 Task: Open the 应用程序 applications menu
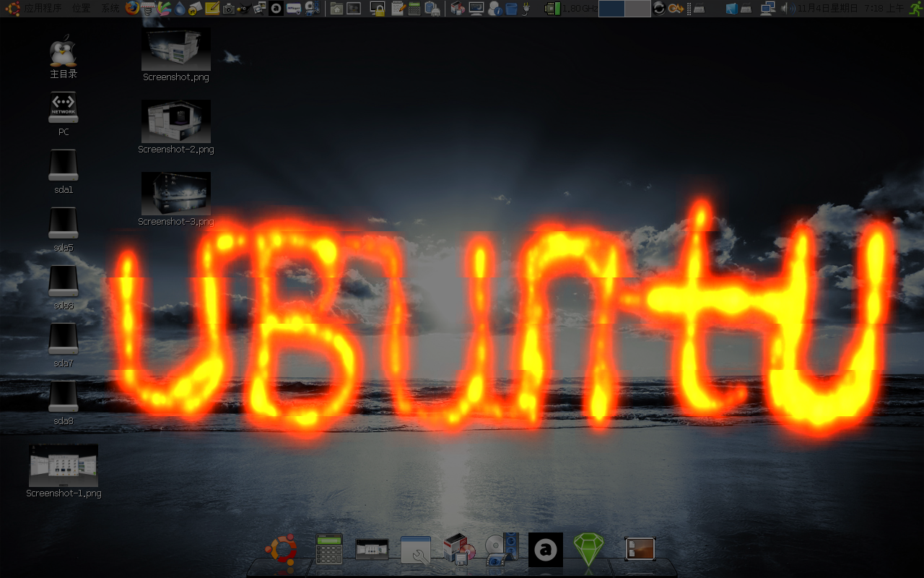tap(43, 9)
